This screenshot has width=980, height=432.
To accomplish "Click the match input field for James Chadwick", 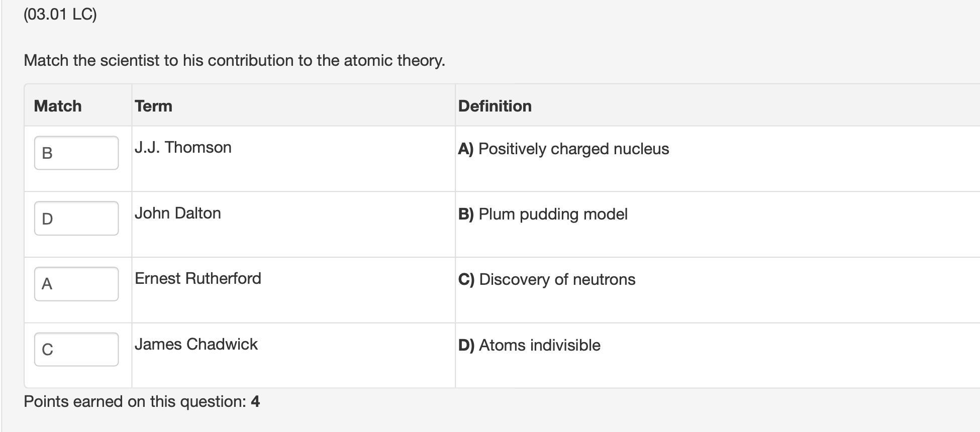I will (76, 349).
